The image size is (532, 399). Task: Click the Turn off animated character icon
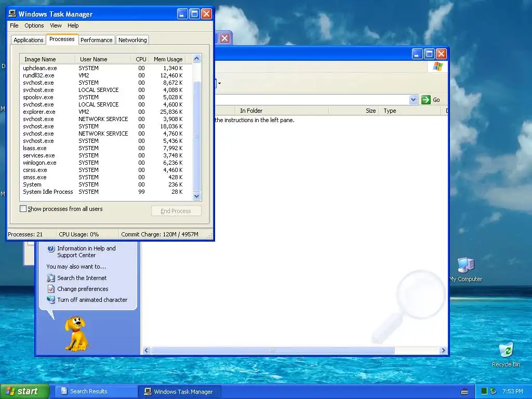(51, 300)
